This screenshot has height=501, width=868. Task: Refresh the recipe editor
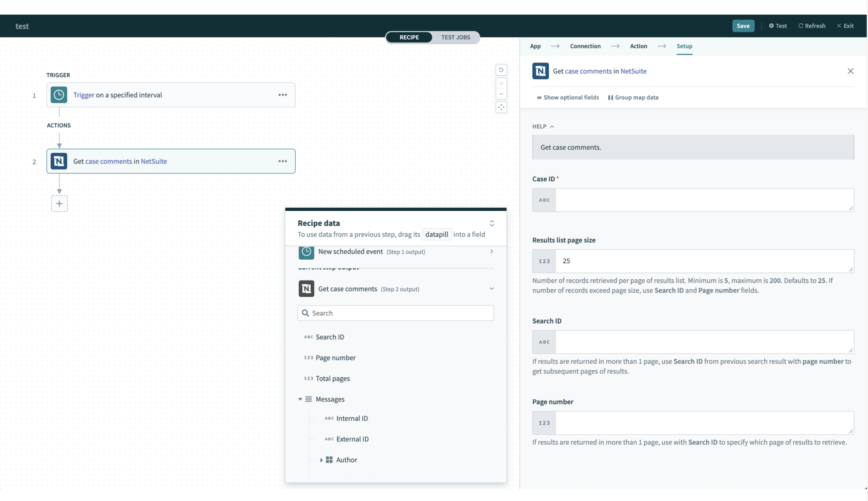point(812,26)
